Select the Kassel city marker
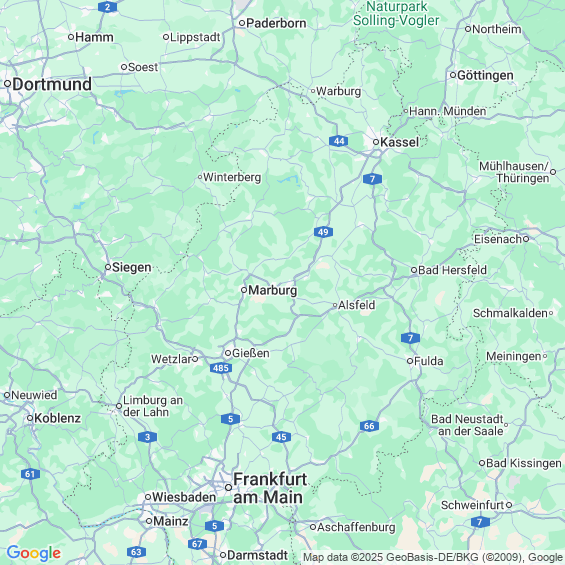565x565 pixels. [x=376, y=142]
